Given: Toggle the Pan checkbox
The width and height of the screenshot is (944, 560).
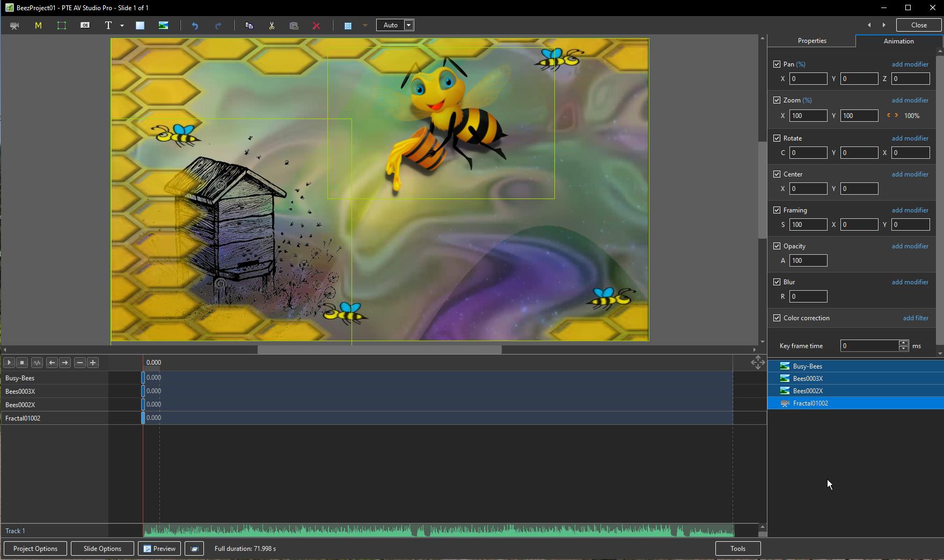Looking at the screenshot, I should tap(777, 64).
